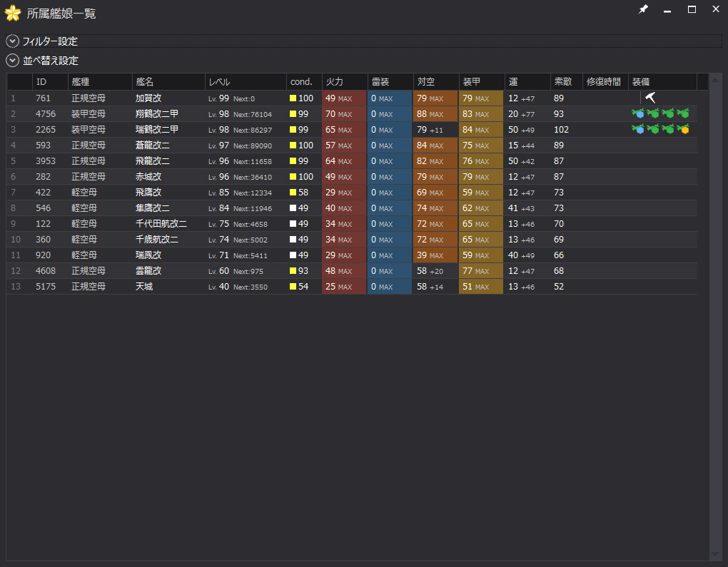Image resolution: width=728 pixels, height=567 pixels.
Task: Click the 対空 cell 79 +11
Action: click(x=435, y=130)
